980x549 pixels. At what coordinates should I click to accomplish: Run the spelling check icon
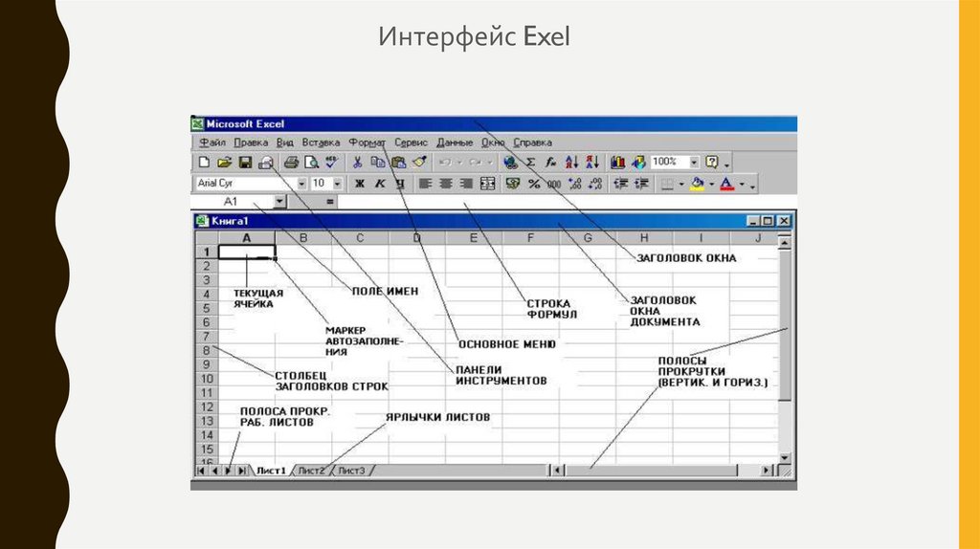click(x=331, y=163)
